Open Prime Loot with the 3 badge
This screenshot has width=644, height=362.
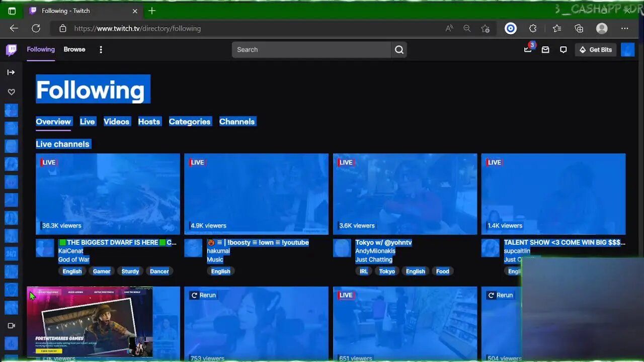tap(528, 49)
